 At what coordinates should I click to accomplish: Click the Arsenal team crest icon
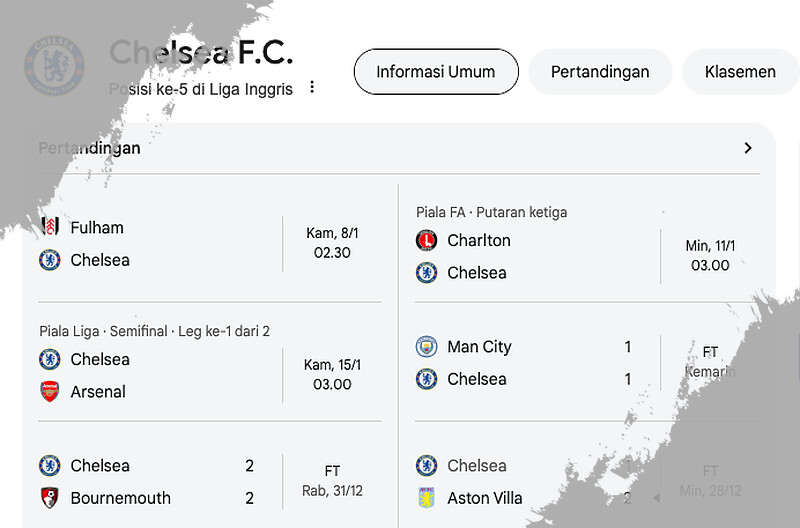(49, 391)
